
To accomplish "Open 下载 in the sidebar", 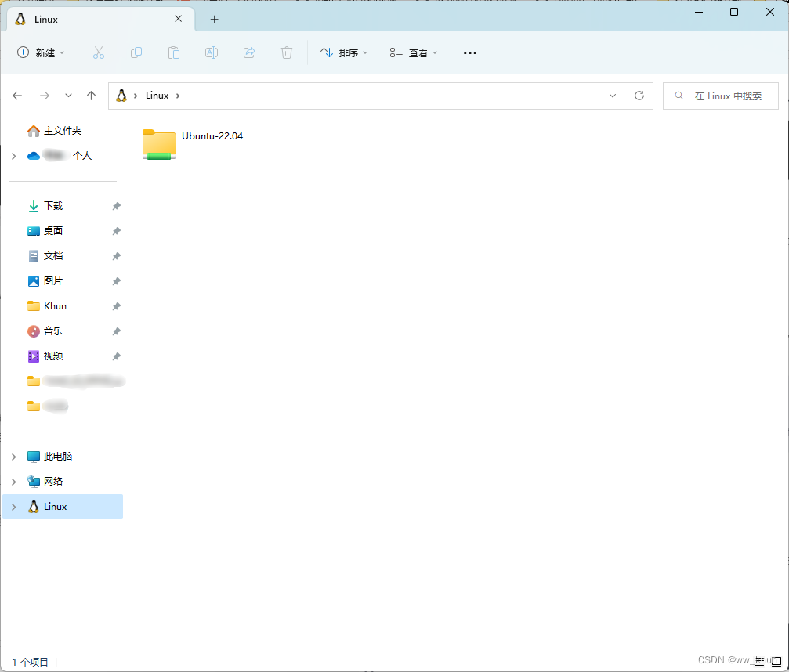I will (x=63, y=206).
